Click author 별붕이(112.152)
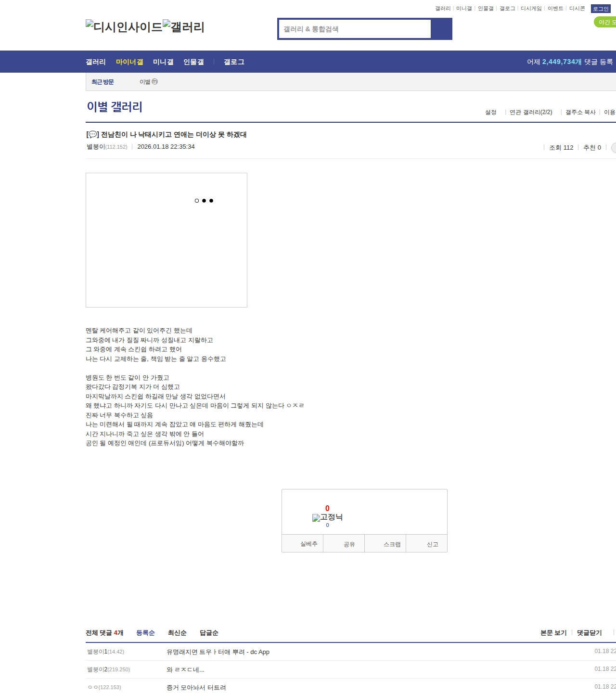 pyautogui.click(x=107, y=147)
